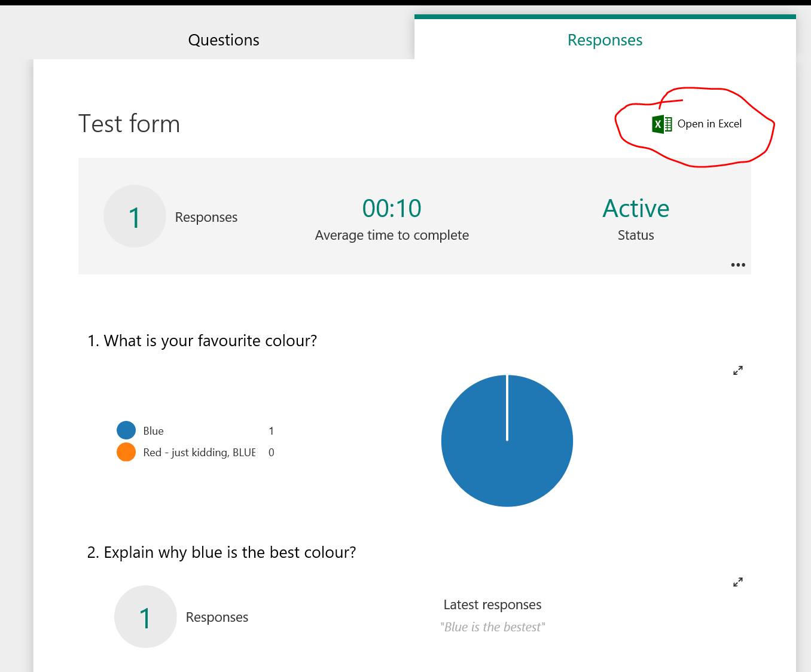Click the 00:10 average time value
This screenshot has height=672, width=811.
(x=392, y=209)
